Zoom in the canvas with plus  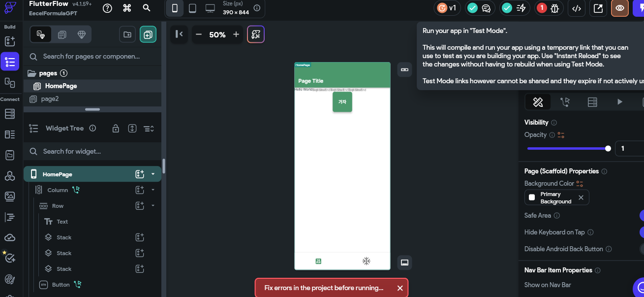[x=236, y=34]
